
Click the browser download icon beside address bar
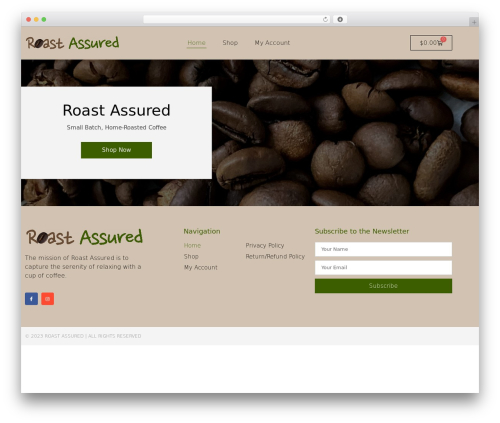coord(340,19)
